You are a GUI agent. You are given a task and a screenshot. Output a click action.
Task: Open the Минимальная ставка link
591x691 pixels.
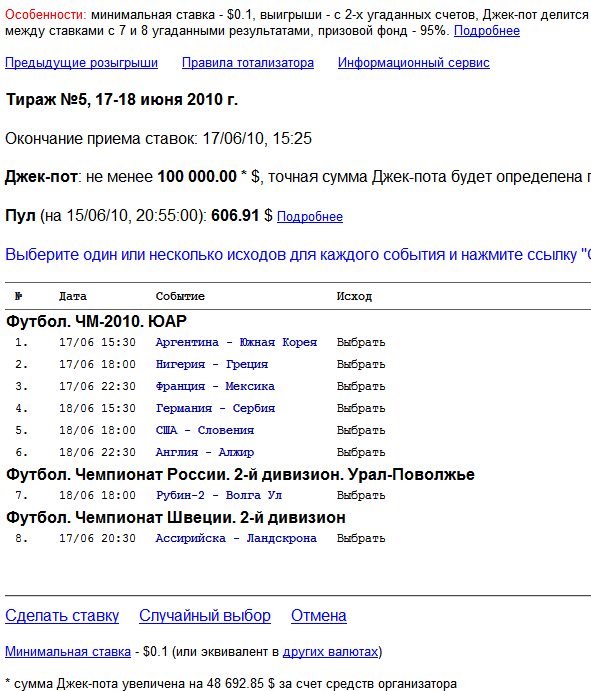(x=68, y=652)
